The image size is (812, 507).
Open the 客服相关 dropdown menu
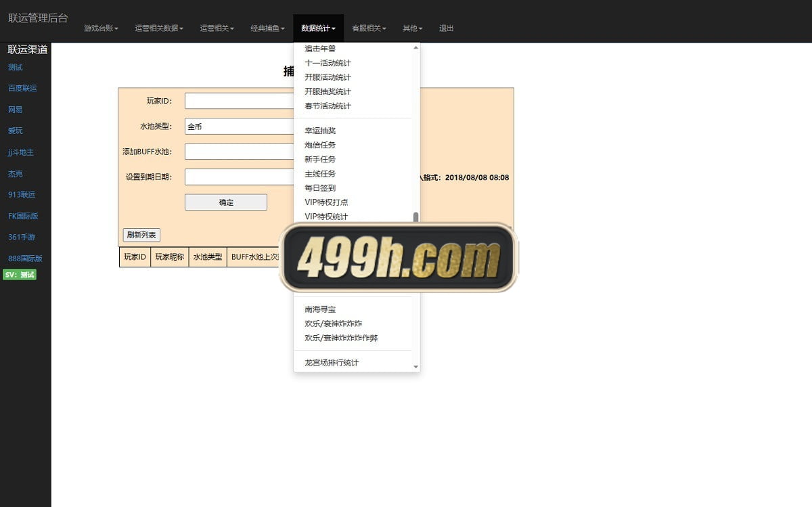click(369, 28)
